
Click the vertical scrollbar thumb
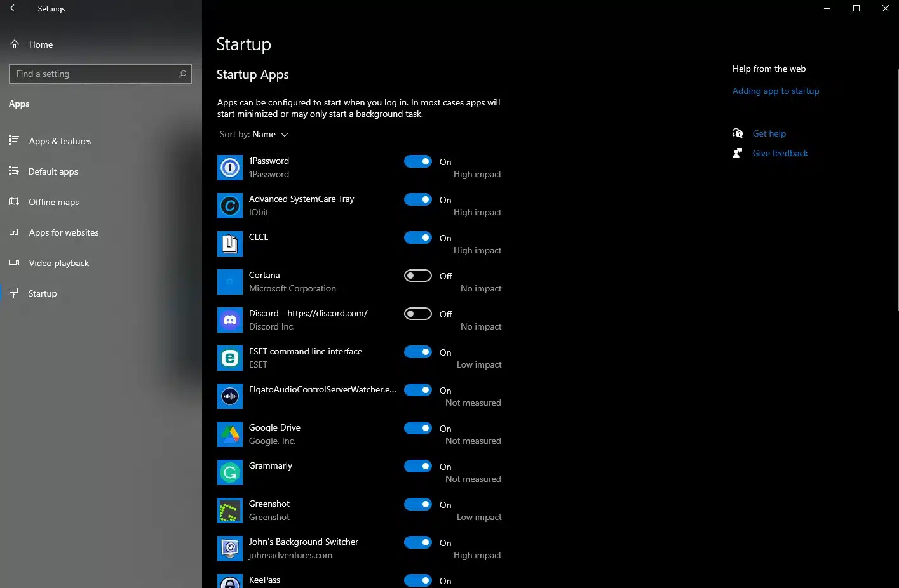tap(897, 189)
